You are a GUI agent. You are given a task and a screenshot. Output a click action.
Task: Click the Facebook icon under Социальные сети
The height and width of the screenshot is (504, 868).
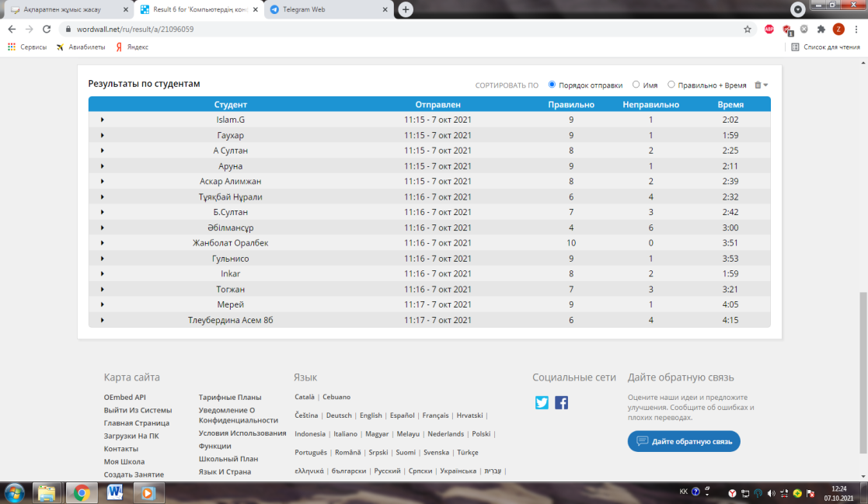[561, 402]
